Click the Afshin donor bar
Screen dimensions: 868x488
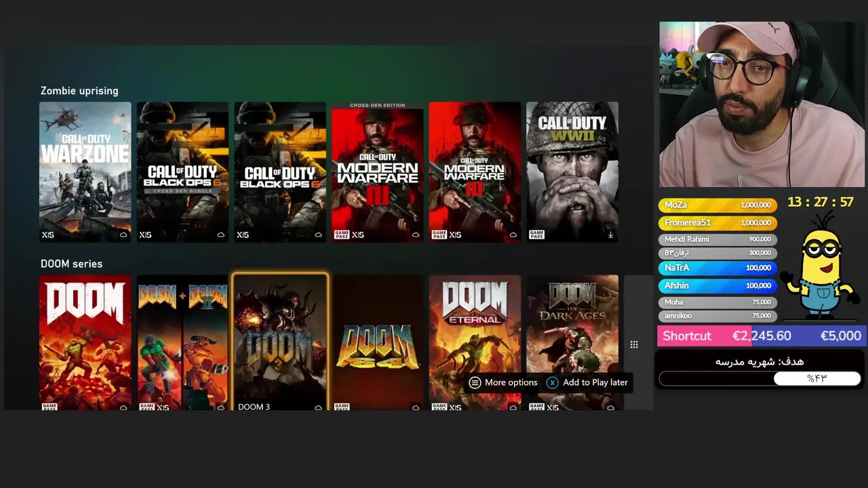[x=717, y=285]
